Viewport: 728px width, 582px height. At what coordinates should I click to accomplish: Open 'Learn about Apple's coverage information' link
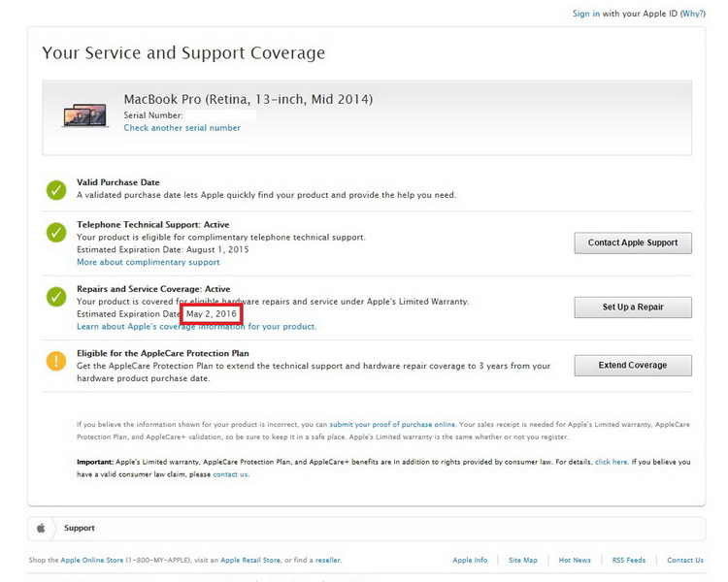click(196, 327)
